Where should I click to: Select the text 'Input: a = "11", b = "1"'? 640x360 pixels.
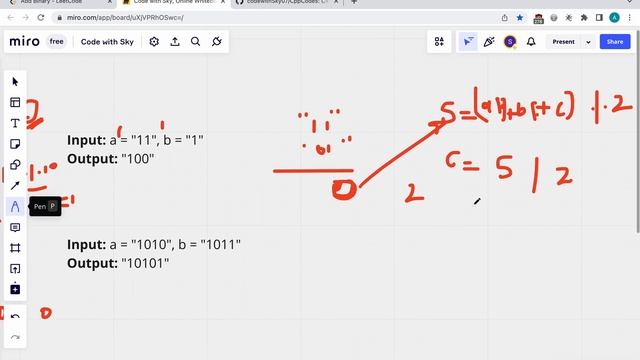[x=135, y=140]
